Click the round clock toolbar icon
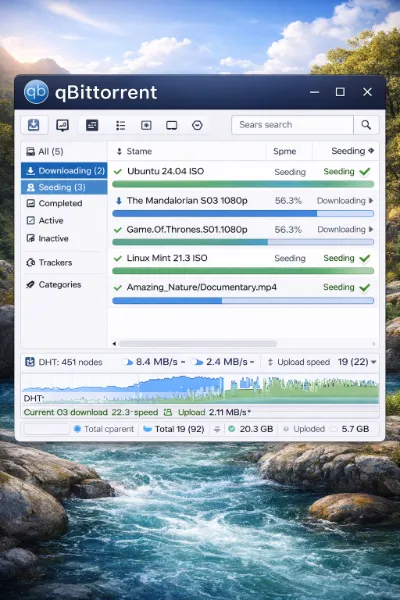Screen dimensions: 400x600 tap(197, 125)
